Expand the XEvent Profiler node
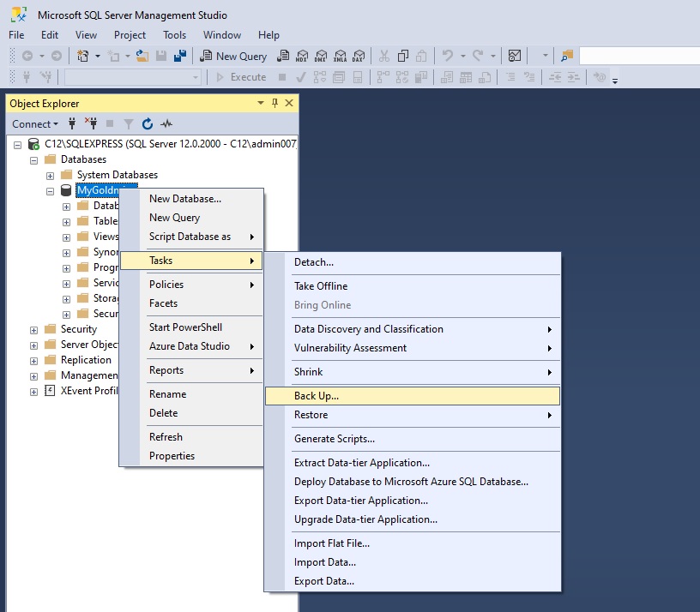Screen dimensions: 700x612 coord(34,392)
